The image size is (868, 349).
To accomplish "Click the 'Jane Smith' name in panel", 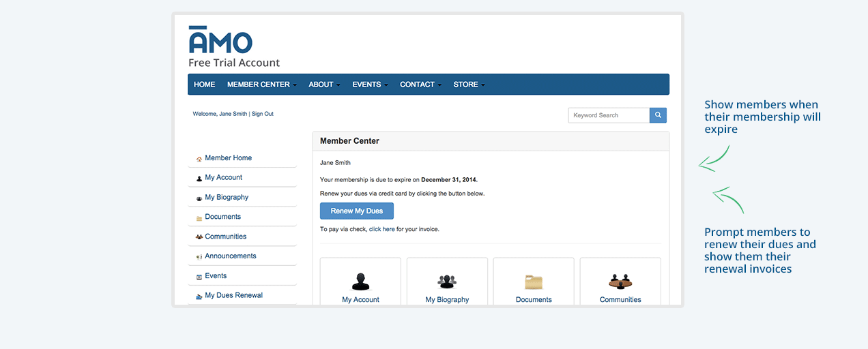I will click(x=335, y=163).
